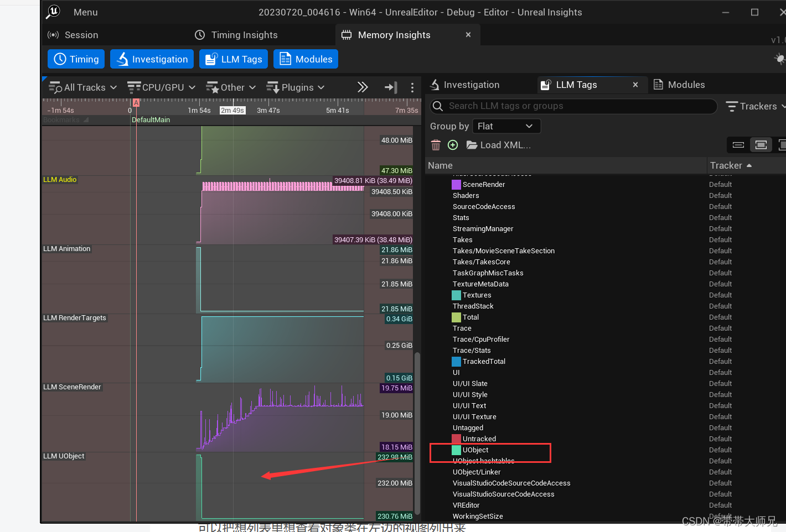The width and height of the screenshot is (786, 532).
Task: Click the SceneRender purple color swatch
Action: (x=456, y=185)
